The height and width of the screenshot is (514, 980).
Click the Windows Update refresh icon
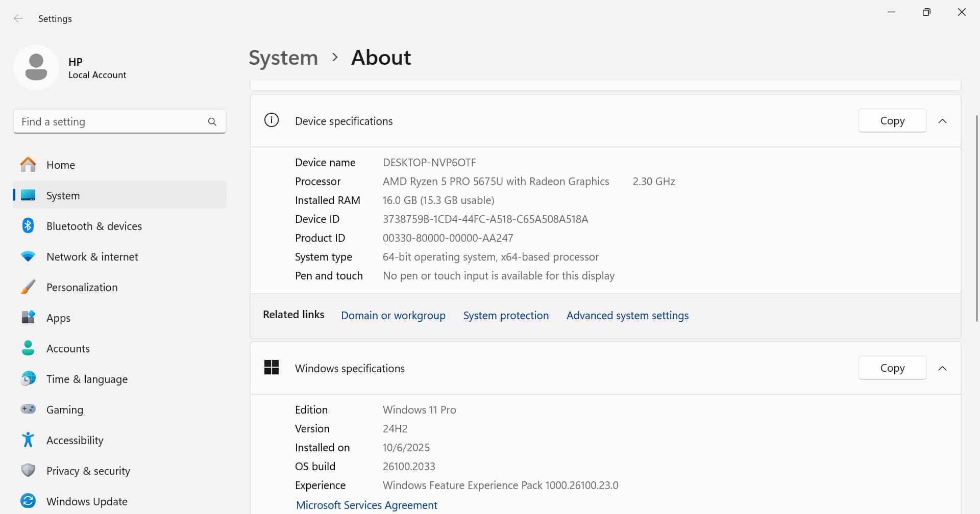pyautogui.click(x=28, y=501)
